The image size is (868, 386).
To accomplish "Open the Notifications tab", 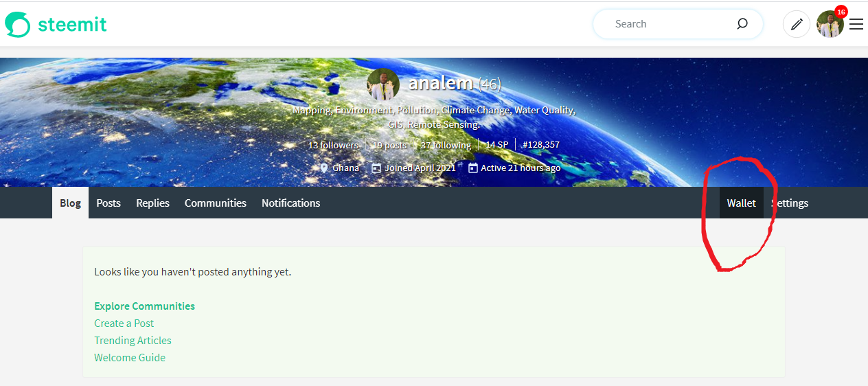I will click(290, 203).
